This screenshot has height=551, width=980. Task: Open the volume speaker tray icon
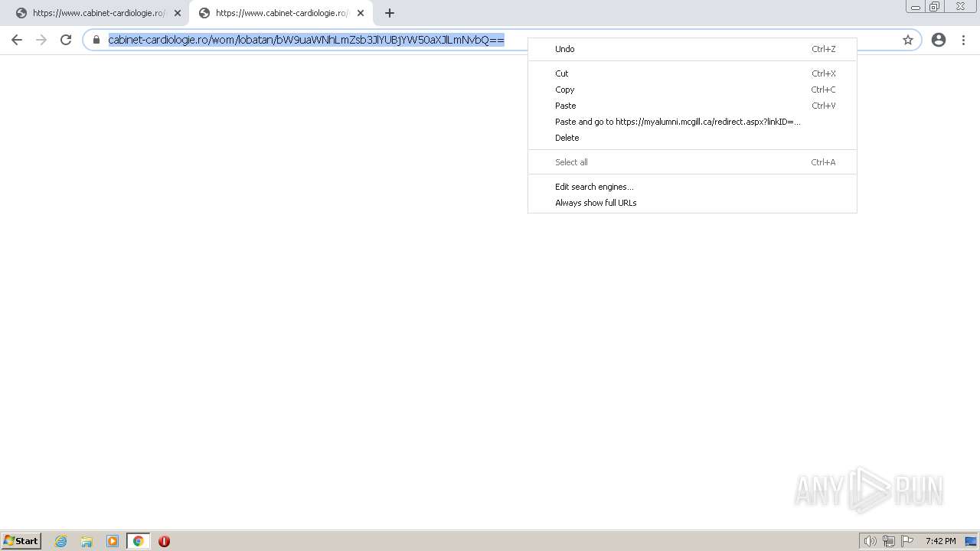pos(870,541)
